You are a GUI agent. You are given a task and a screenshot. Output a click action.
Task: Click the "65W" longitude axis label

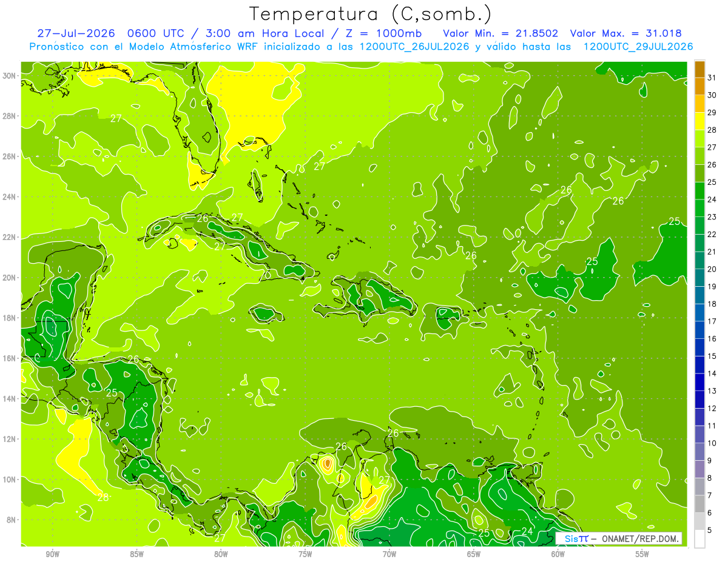474,555
